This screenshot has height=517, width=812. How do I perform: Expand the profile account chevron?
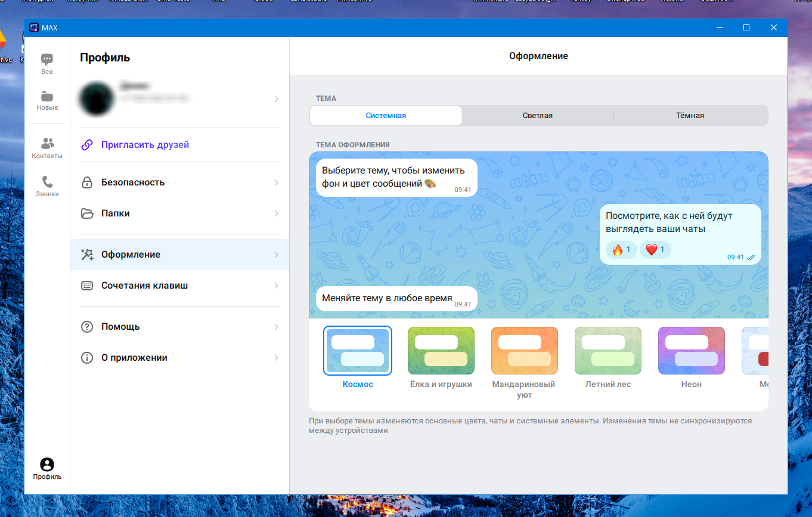(x=276, y=99)
